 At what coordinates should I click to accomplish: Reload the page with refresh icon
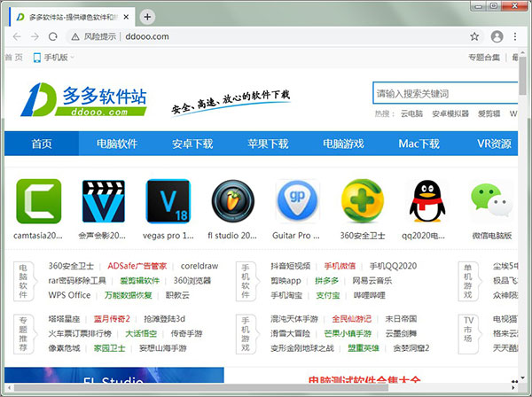(x=53, y=36)
